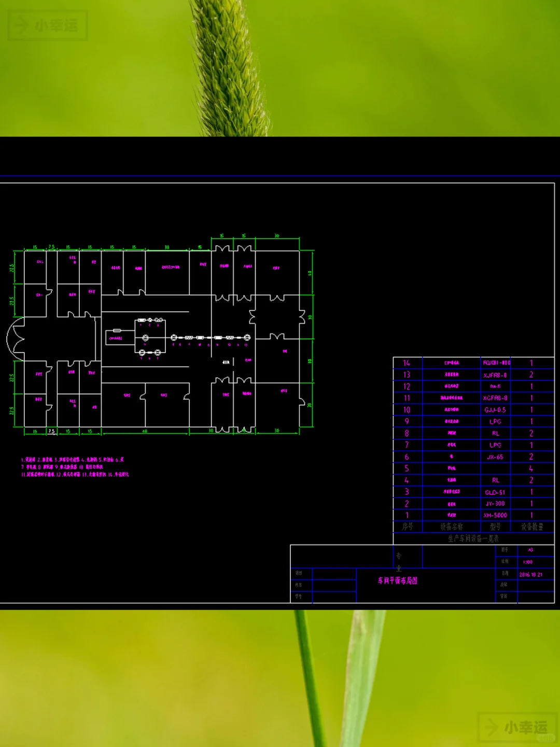Click serial number 6 in equipment table
Screen dimensions: 560x747
407,457
